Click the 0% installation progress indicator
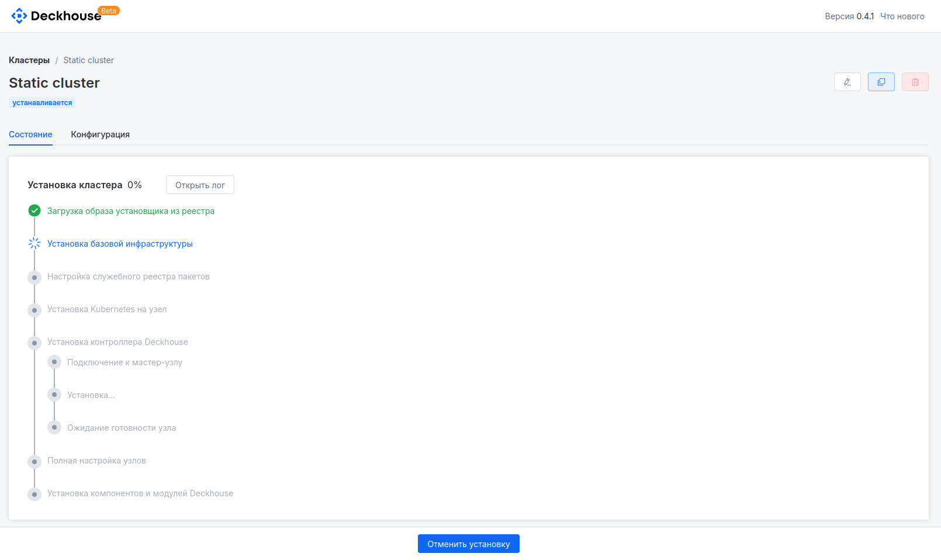The height and width of the screenshot is (560, 941). (x=134, y=185)
